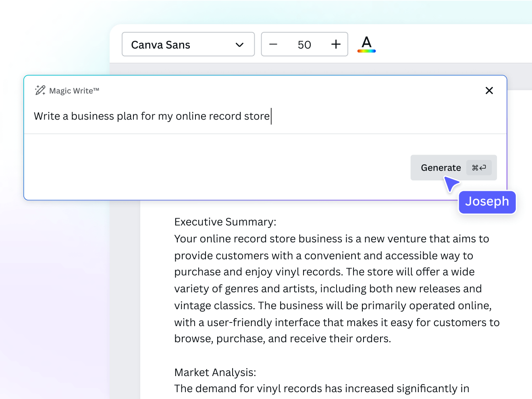This screenshot has width=532, height=399.
Task: Click the Magic Write™ title label
Action: tap(74, 91)
